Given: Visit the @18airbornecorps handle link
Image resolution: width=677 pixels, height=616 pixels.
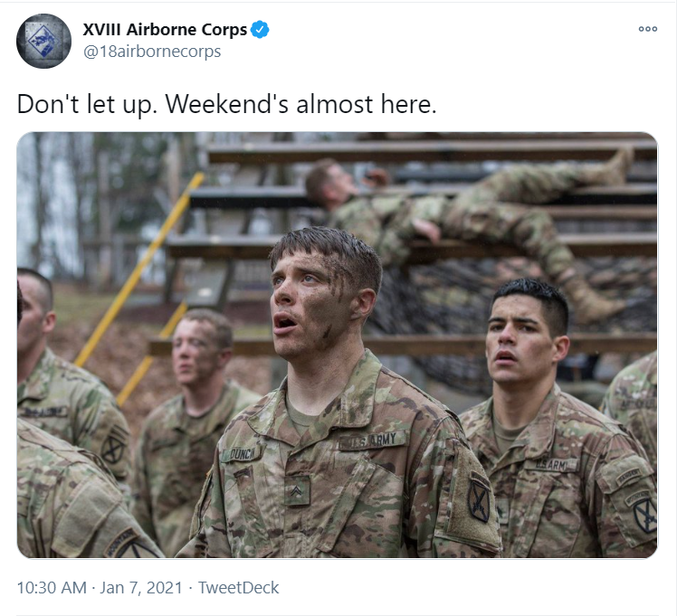Looking at the screenshot, I should coord(152,51).
